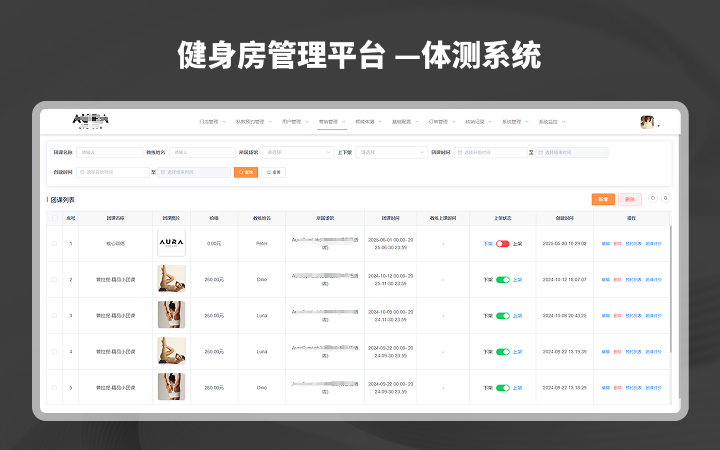Open the user avatar menu

647,122
